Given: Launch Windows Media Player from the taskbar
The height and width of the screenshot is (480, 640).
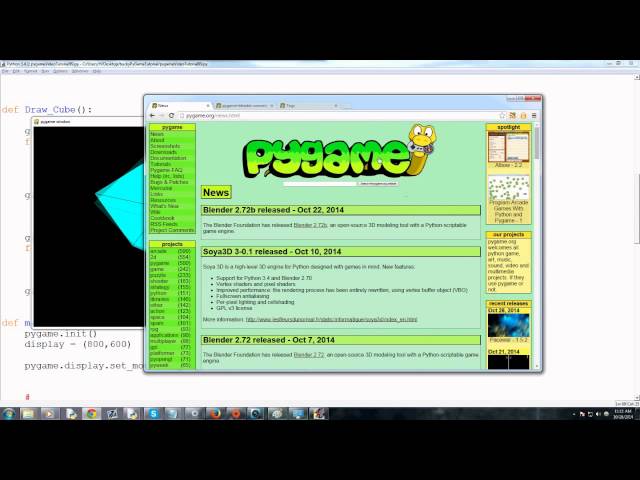Looking at the screenshot, I should 49,414.
